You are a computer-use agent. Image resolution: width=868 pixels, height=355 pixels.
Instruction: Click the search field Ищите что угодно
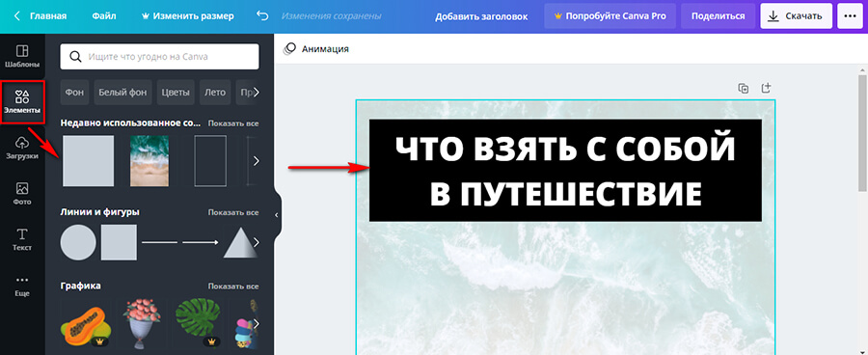[x=159, y=57]
